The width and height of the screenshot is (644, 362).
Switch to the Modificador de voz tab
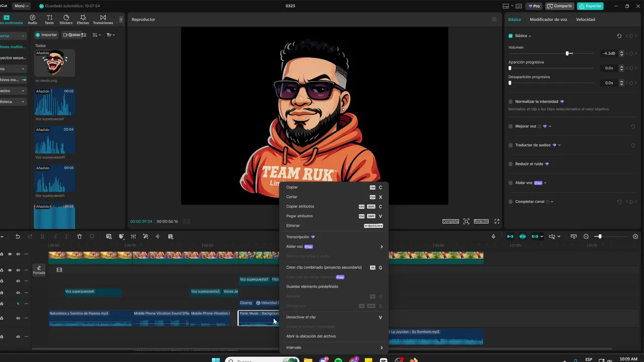(x=548, y=19)
